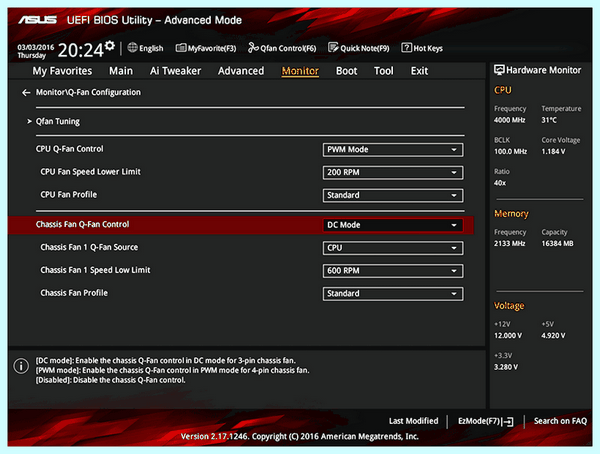Select the CPU Q-Fan Control label

tap(70, 149)
